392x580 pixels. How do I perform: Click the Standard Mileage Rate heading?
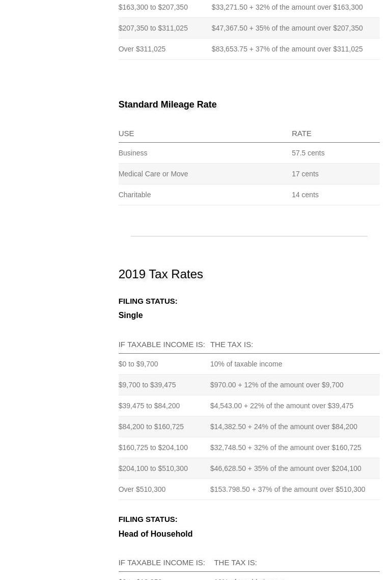click(x=167, y=104)
